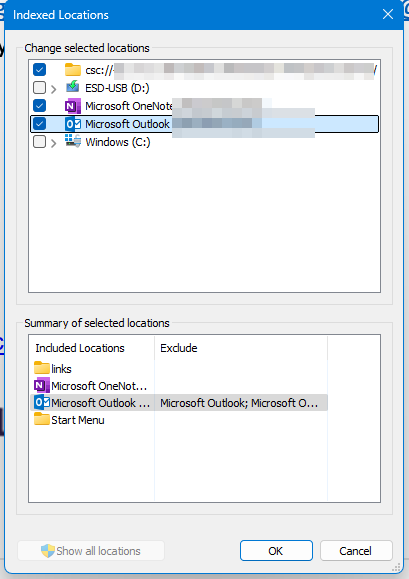The image size is (409, 579).
Task: Uncheck the Microsoft OneNote checkbox
Action: pos(39,106)
